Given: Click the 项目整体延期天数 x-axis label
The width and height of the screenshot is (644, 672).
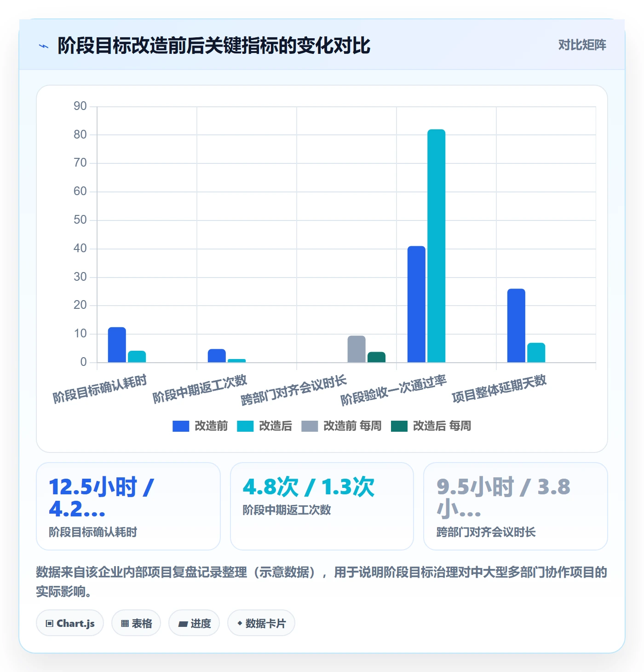Looking at the screenshot, I should point(499,389).
